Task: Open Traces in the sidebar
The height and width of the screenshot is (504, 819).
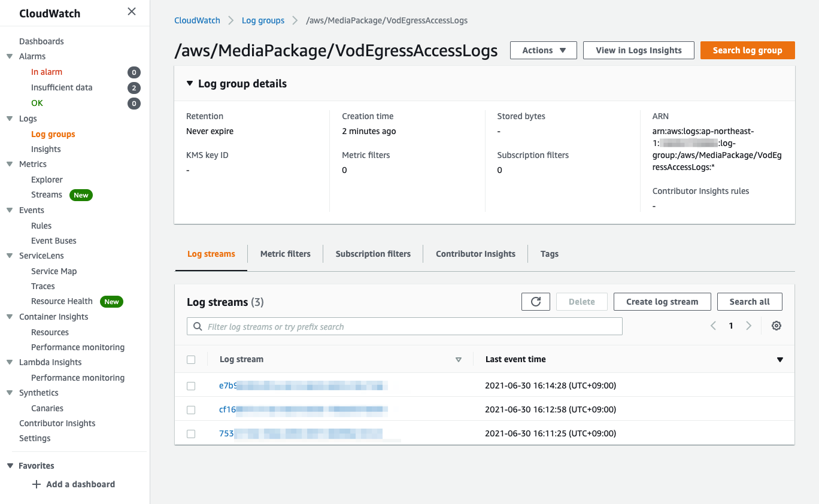Action: point(43,286)
